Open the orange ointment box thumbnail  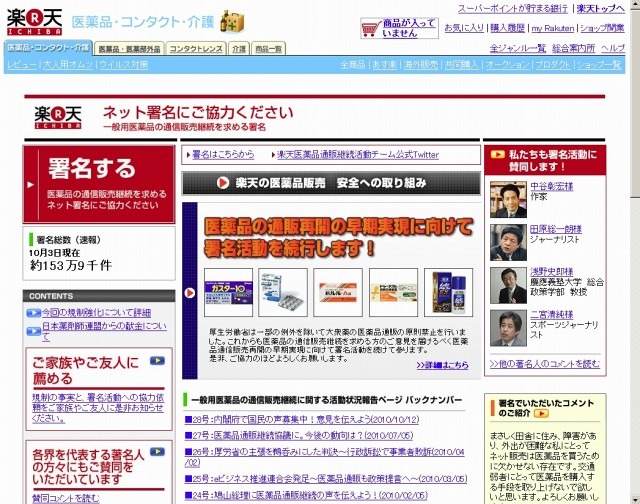[x=393, y=292]
